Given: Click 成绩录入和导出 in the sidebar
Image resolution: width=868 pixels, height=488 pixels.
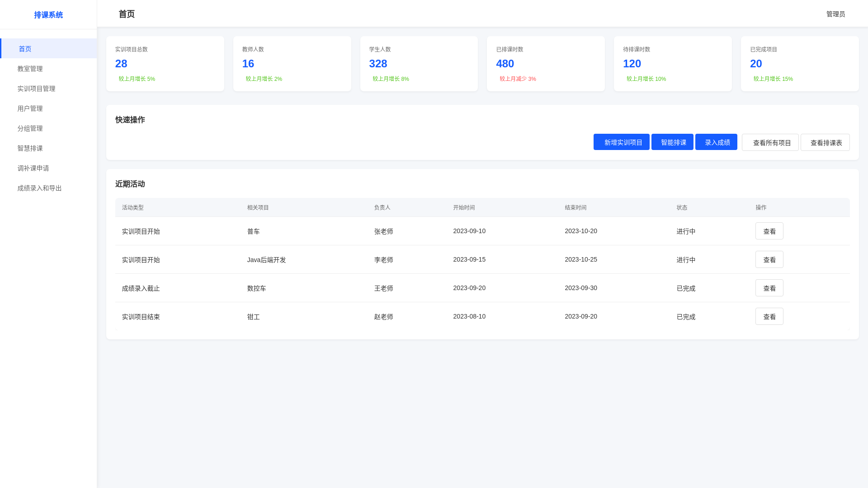Looking at the screenshot, I should click(x=39, y=188).
